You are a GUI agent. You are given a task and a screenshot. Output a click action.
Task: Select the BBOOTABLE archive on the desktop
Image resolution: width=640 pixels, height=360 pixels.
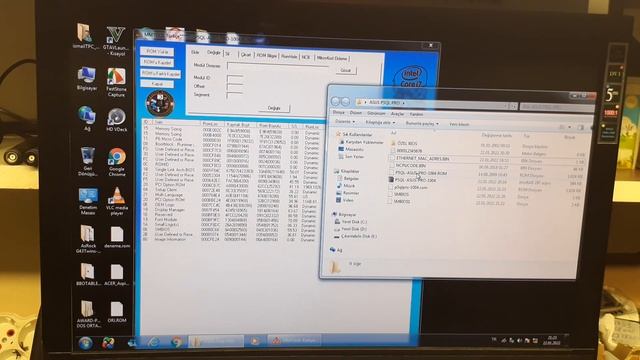(87, 274)
